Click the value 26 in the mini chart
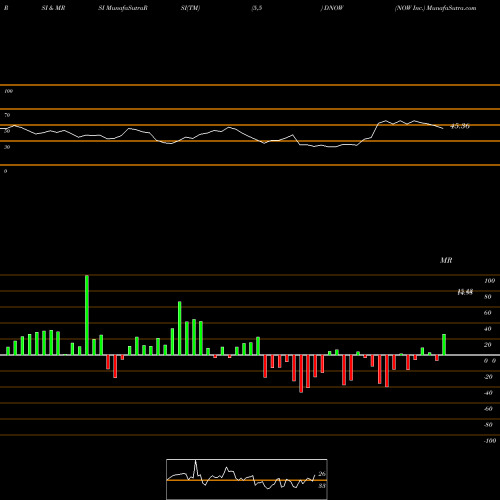This screenshot has height=500, width=500. click(x=322, y=474)
